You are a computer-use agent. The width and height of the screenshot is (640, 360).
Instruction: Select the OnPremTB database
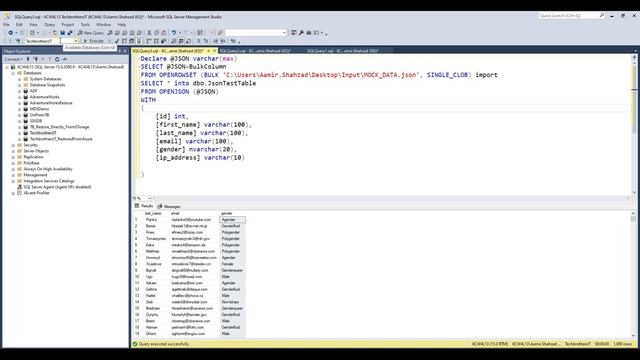(39, 115)
